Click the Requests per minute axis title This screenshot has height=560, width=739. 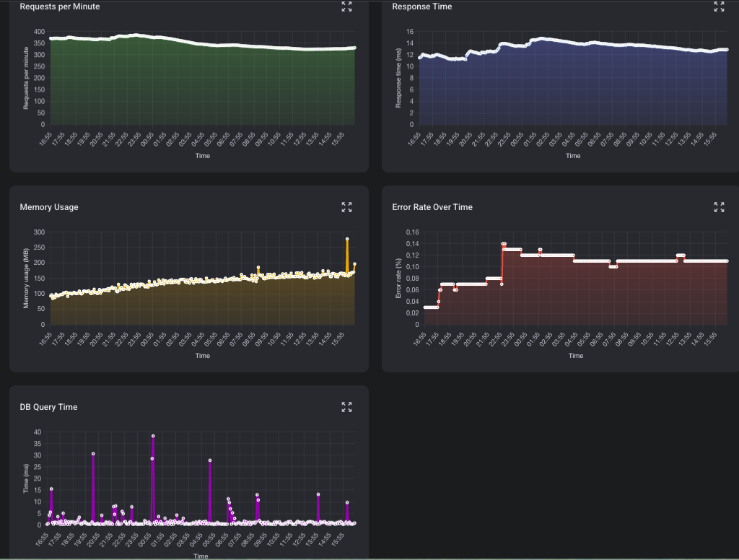click(26, 78)
